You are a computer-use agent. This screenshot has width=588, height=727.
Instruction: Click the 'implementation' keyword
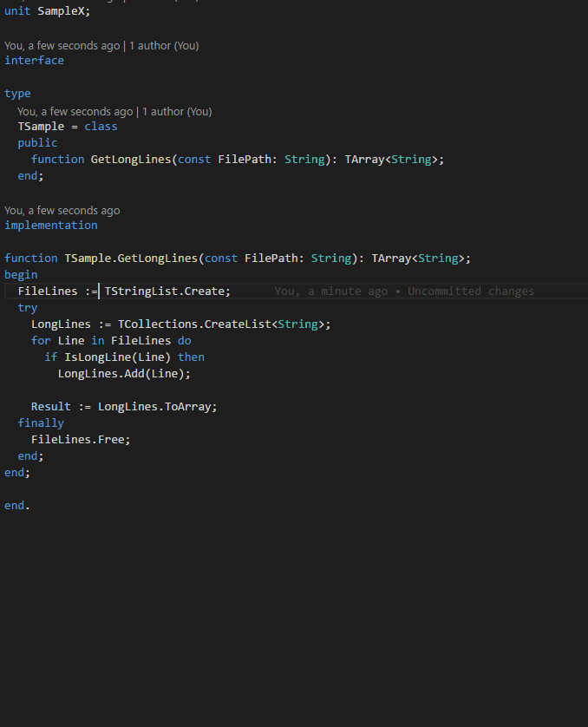[51, 225]
